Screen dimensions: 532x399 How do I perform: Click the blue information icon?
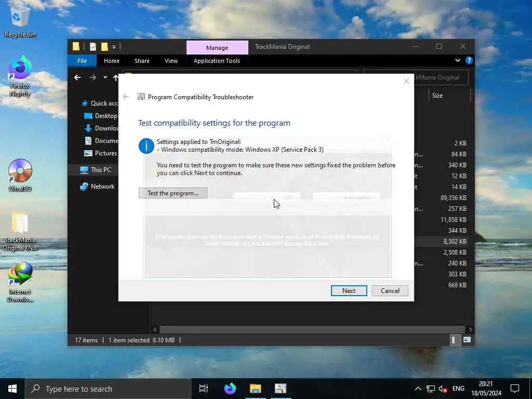(146, 146)
